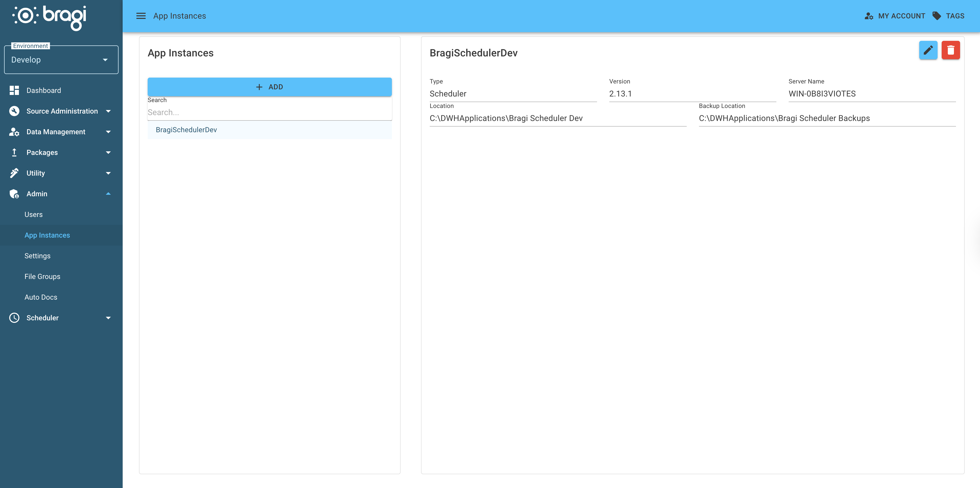
Task: Click the Scheduler clock icon
Action: 14,318
